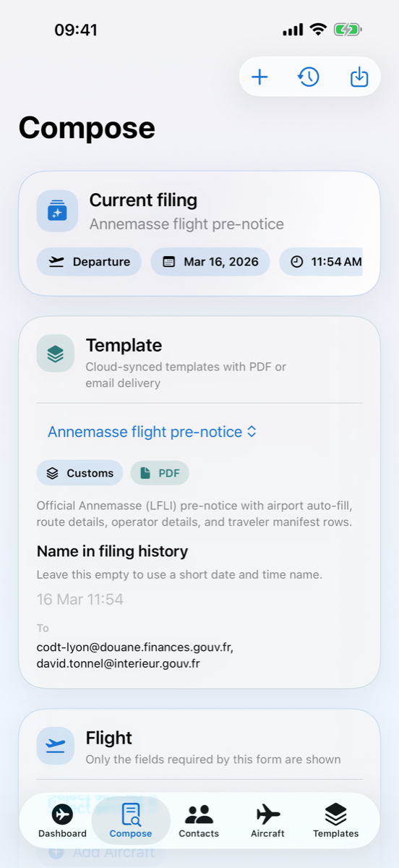Tap the 'Name in filing history' label
The width and height of the screenshot is (399, 868).
point(112,551)
